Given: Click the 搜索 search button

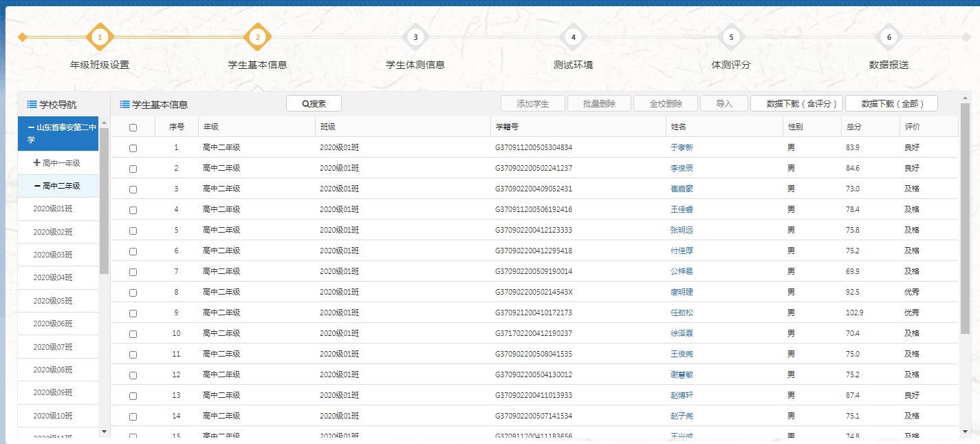Looking at the screenshot, I should 314,104.
